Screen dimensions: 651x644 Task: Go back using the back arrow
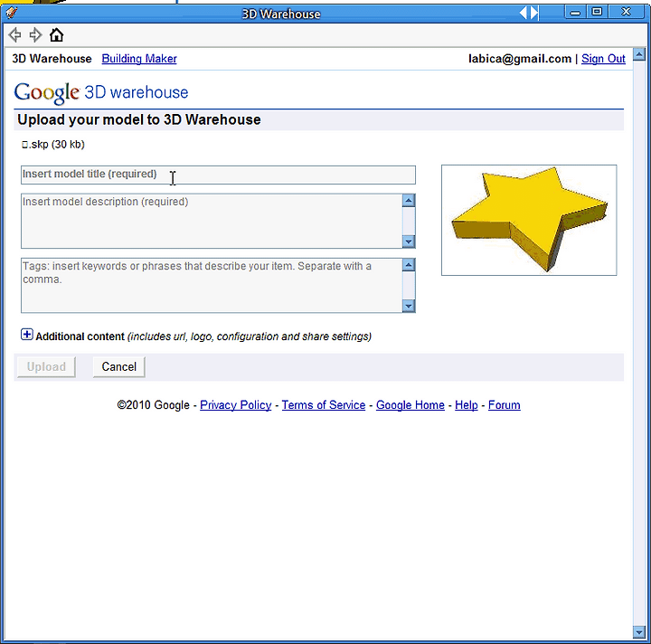pyautogui.click(x=14, y=35)
